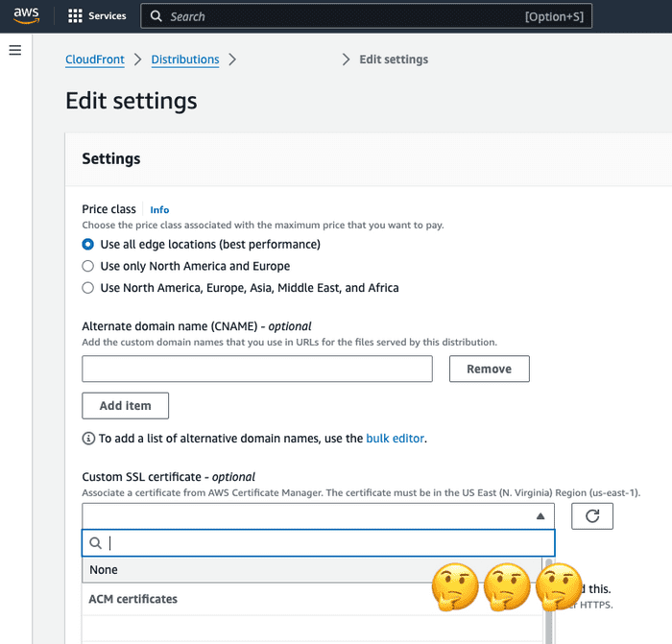
Task: Click the ACM certificates group header
Action: 133,599
